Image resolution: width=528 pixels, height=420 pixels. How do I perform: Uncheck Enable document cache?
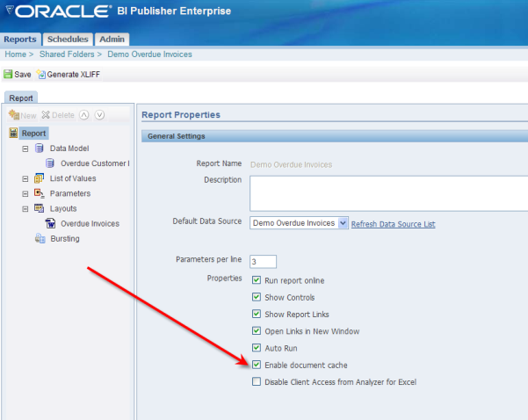point(257,365)
